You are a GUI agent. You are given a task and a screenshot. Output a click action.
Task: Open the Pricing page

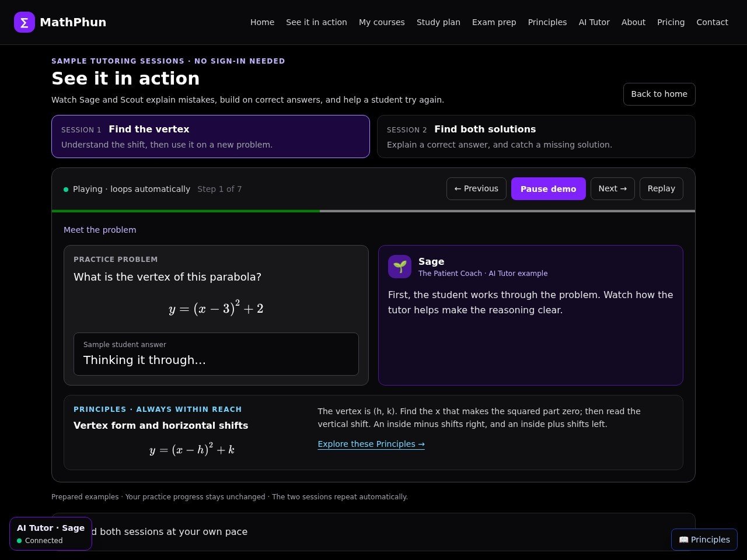pos(671,22)
